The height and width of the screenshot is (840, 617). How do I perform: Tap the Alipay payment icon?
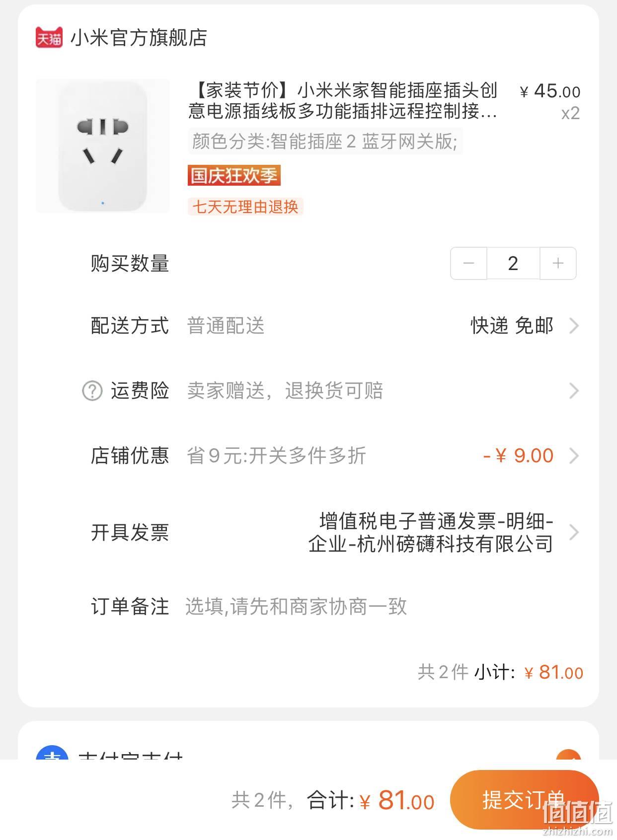[52, 753]
